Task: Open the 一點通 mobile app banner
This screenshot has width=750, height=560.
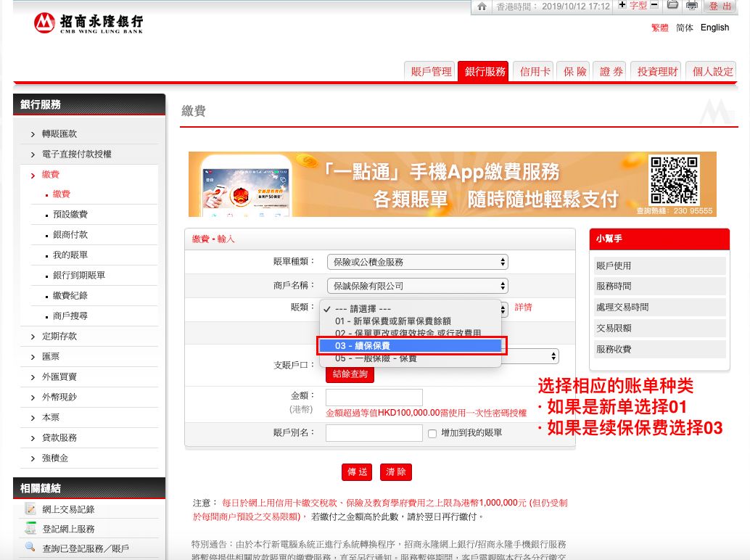Action: tap(452, 184)
